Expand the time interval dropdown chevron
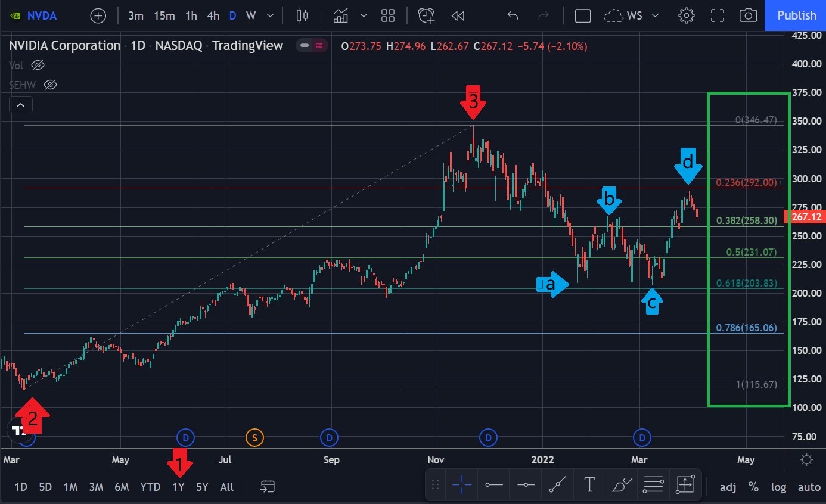Image resolution: width=826 pixels, height=504 pixels. 271,16
